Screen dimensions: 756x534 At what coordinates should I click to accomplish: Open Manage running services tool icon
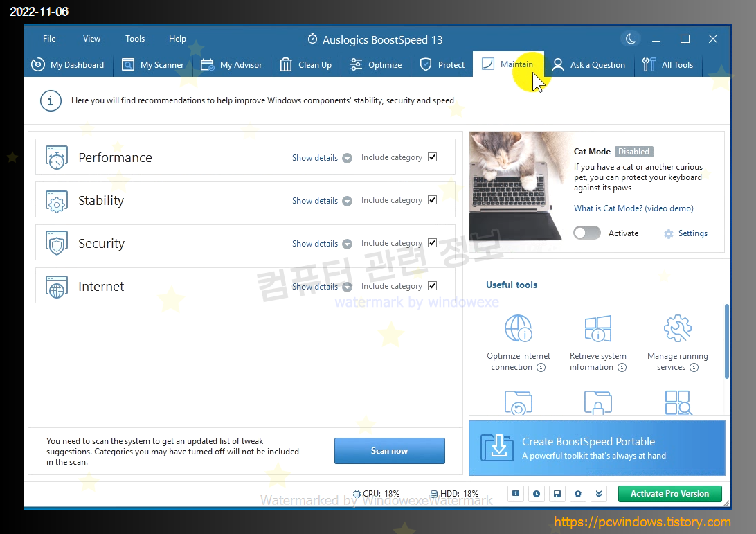click(x=677, y=328)
